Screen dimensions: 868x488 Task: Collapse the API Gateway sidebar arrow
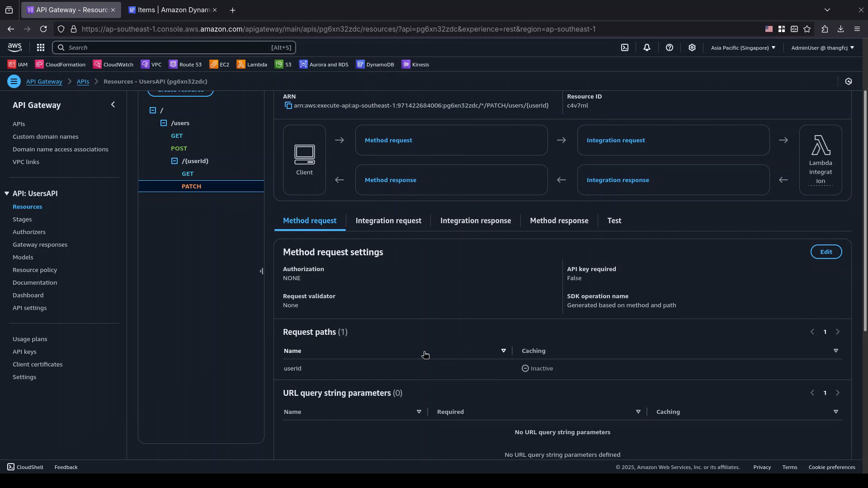pos(113,105)
